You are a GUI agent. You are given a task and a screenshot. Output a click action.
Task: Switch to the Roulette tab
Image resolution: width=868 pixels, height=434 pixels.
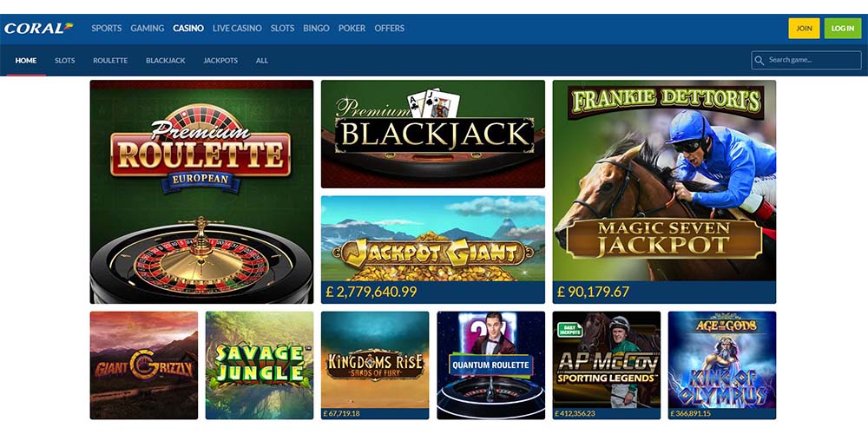(x=110, y=61)
